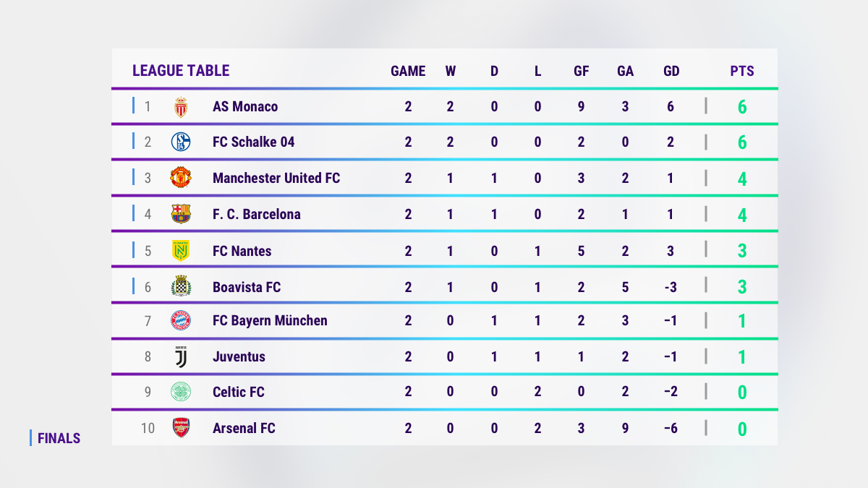This screenshot has width=868, height=488.
Task: Select the PTS column header
Action: (742, 71)
